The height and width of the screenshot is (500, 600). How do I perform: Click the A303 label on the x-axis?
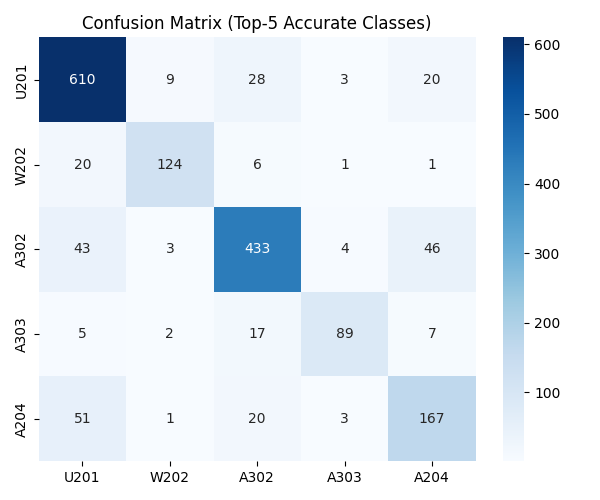pos(344,478)
